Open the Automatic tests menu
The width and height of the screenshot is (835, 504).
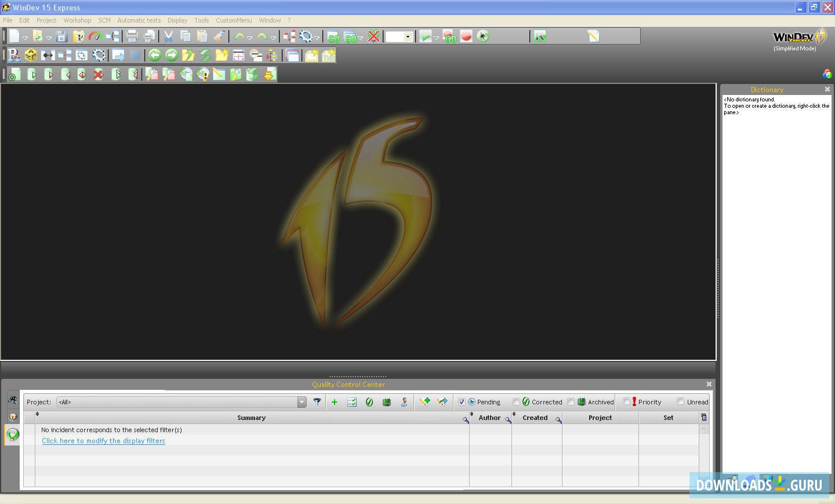[139, 20]
